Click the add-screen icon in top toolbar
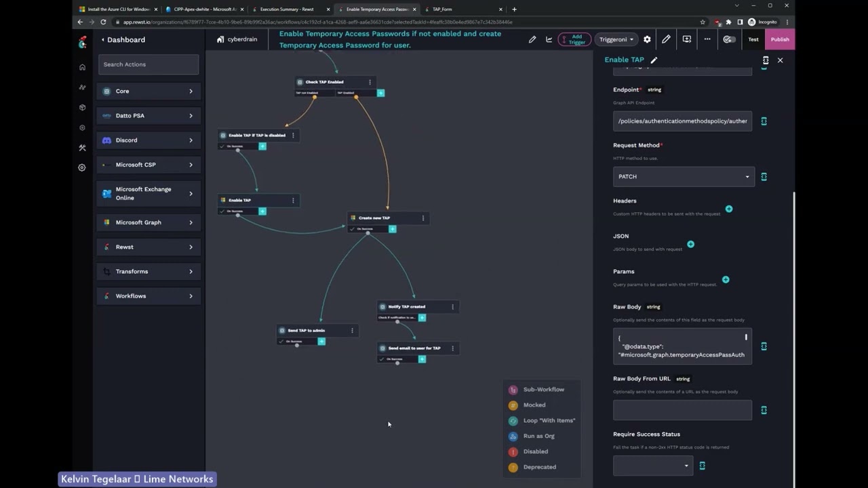Viewport: 868px width, 488px height. pyautogui.click(x=687, y=39)
